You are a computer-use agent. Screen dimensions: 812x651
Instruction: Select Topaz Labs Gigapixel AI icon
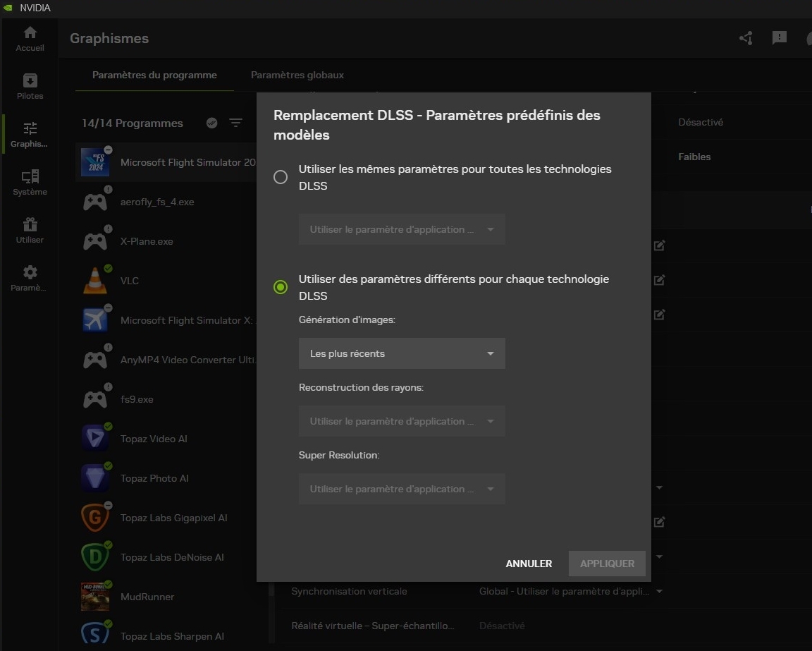tap(95, 517)
